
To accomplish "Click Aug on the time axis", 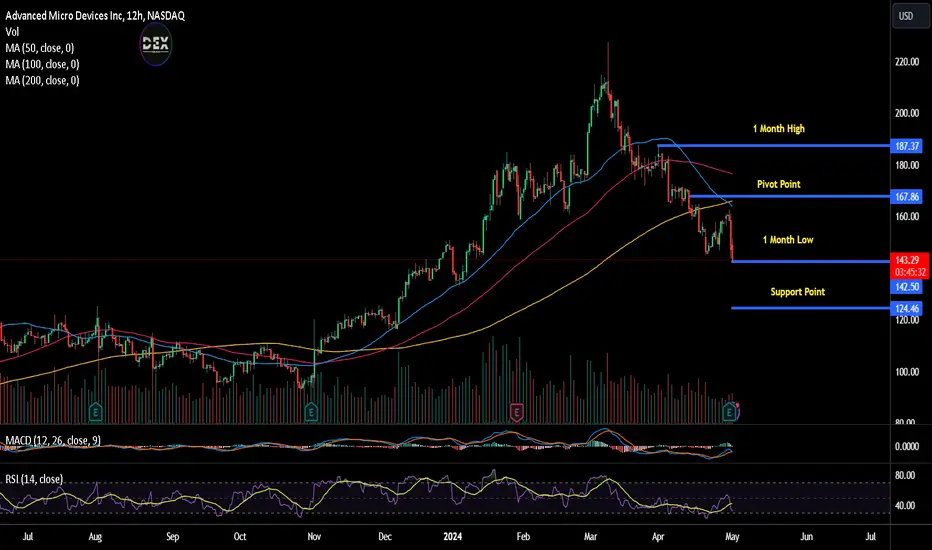I will (95, 536).
